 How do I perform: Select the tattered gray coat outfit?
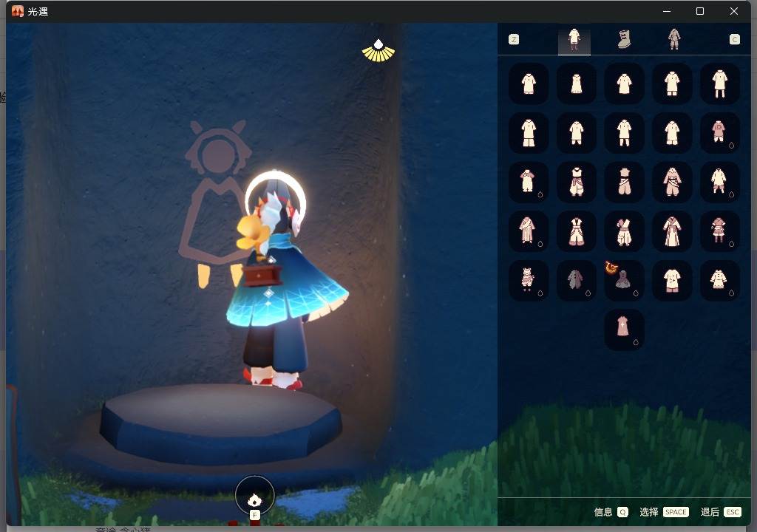pos(577,281)
